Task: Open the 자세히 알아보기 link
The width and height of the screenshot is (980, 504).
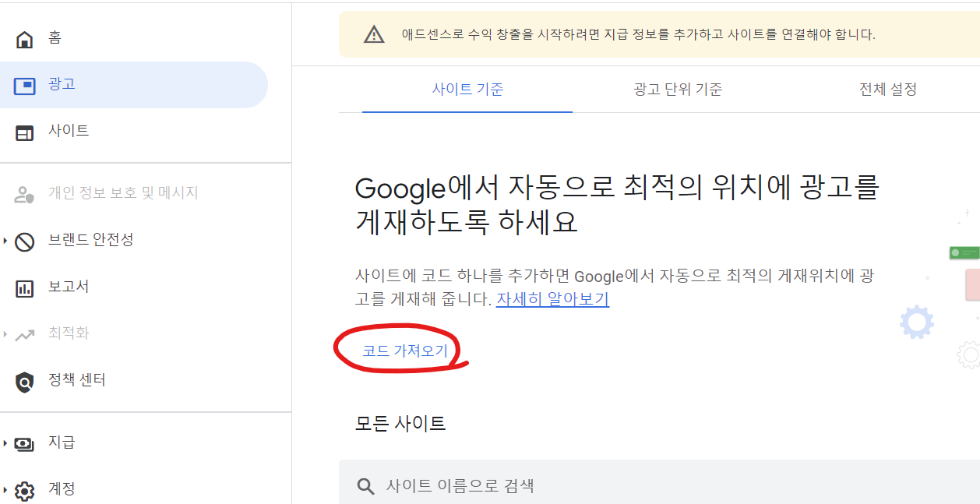Action: click(552, 299)
